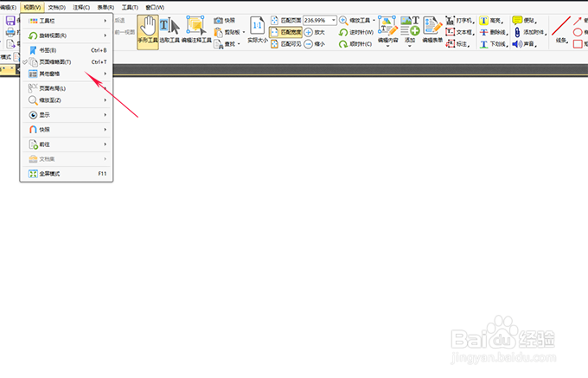The width and height of the screenshot is (588, 378).
Task: Expand the Zoom To (缩放至) submenu
Action: point(66,100)
